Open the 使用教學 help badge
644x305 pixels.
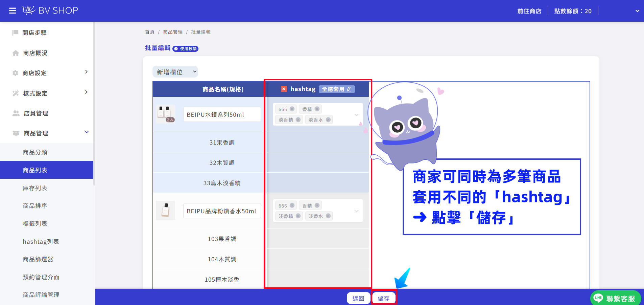(185, 49)
